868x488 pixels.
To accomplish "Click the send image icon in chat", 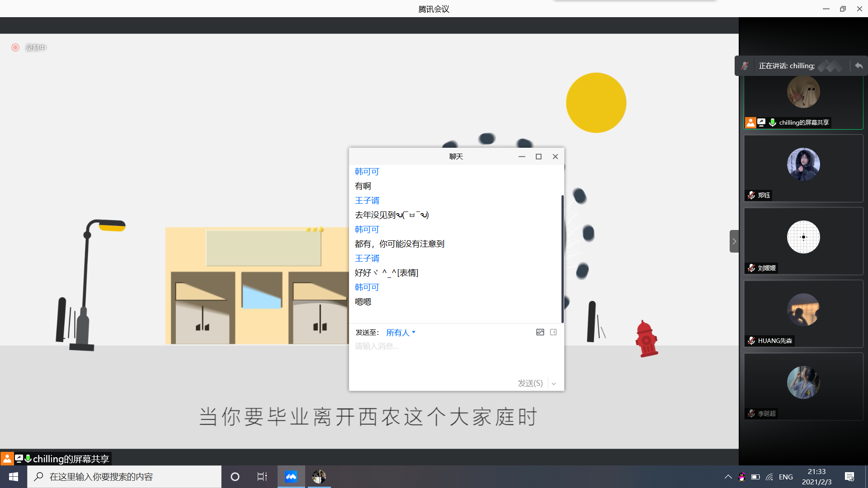I will (x=540, y=333).
